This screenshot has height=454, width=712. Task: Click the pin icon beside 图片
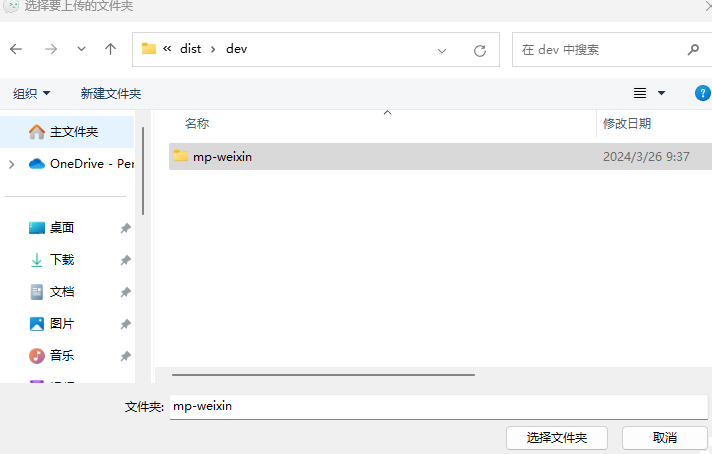(125, 324)
